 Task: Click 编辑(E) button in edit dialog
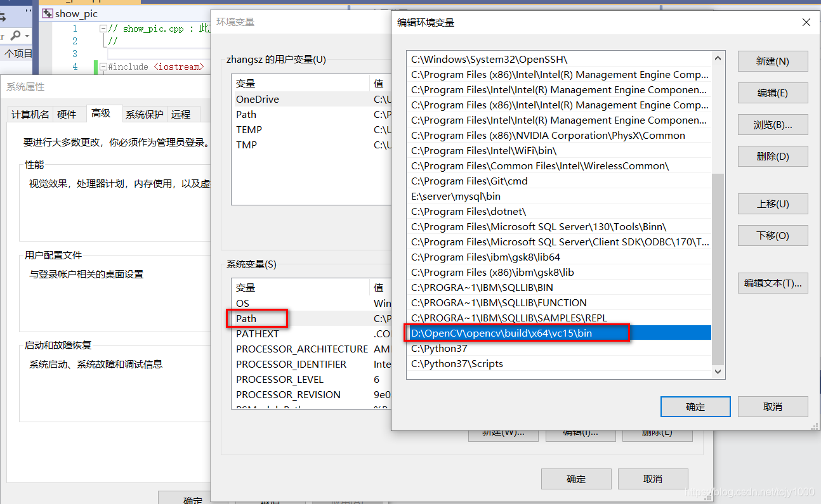tap(773, 93)
